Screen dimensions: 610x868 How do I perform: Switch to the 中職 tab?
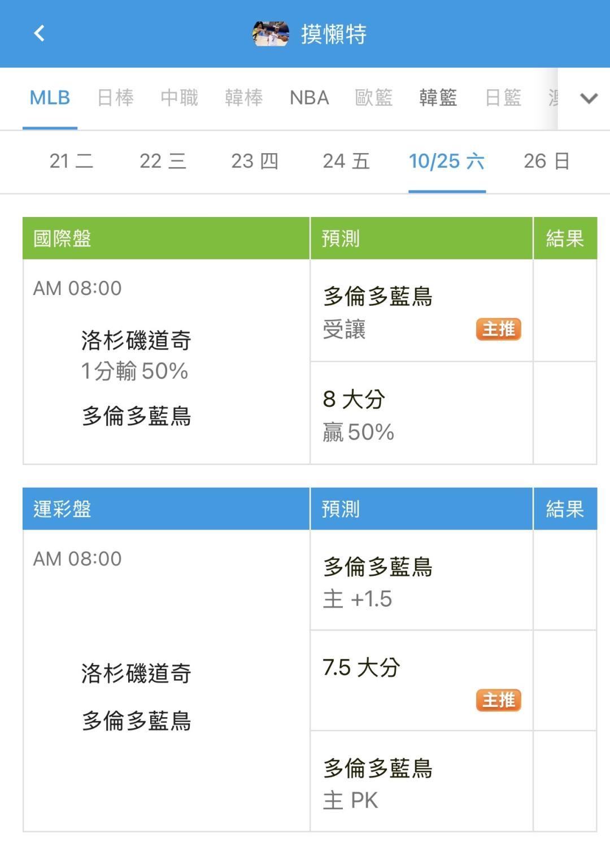tap(179, 98)
